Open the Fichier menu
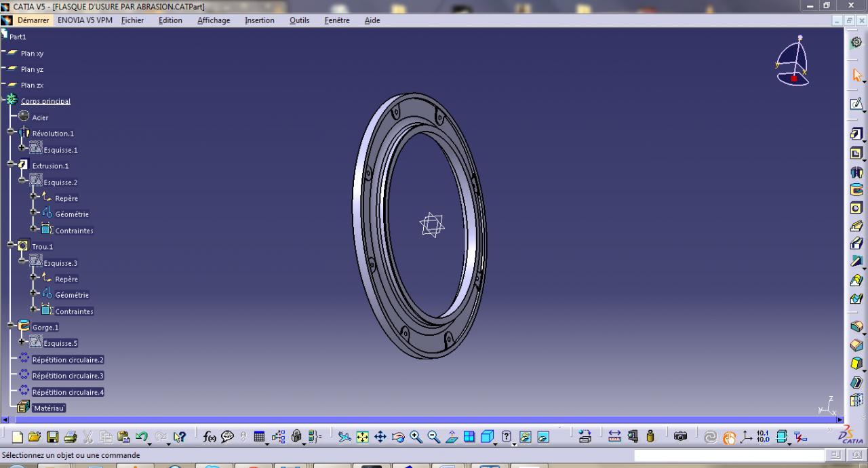This screenshot has width=868, height=468. (132, 20)
